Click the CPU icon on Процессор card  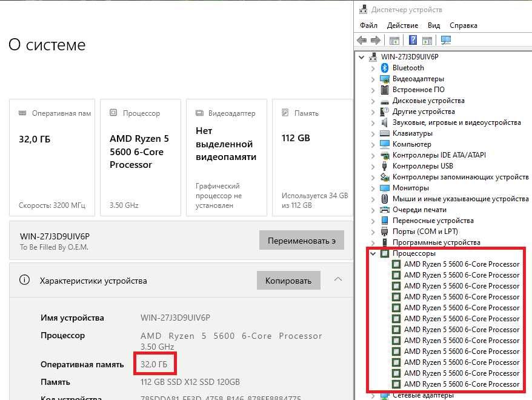[113, 113]
